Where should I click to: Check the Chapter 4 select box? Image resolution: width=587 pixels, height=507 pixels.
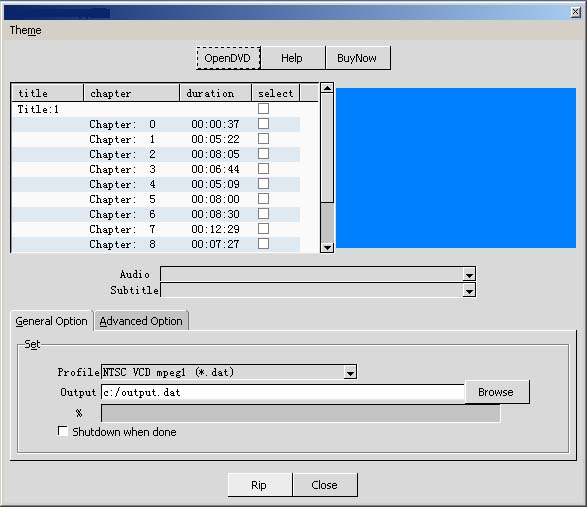tap(263, 183)
